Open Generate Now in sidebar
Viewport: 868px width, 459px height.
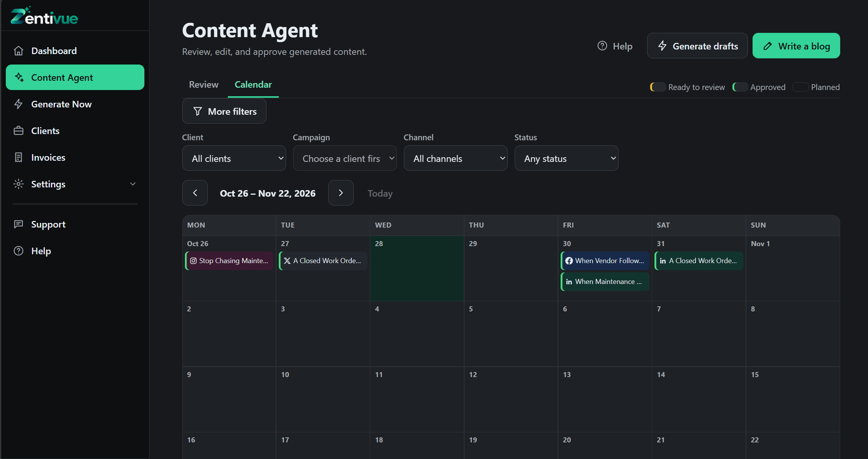point(75,104)
